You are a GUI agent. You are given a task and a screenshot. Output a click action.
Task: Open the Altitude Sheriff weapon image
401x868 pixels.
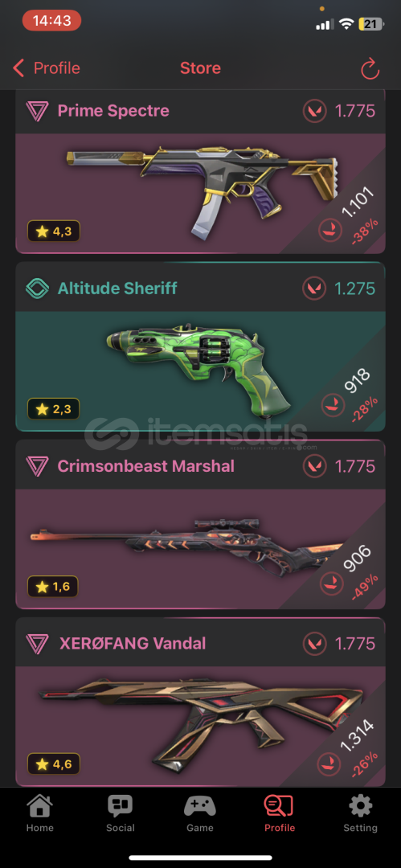click(x=197, y=369)
